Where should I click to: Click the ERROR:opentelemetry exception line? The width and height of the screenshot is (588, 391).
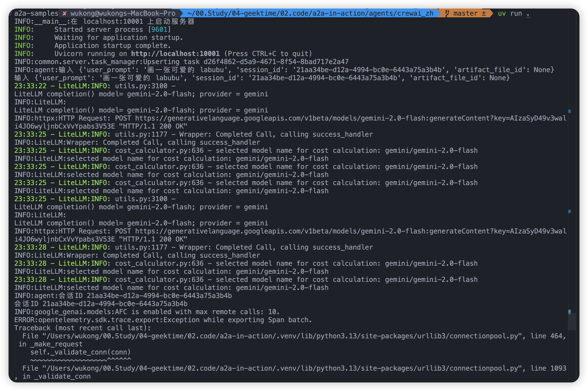[163, 320]
